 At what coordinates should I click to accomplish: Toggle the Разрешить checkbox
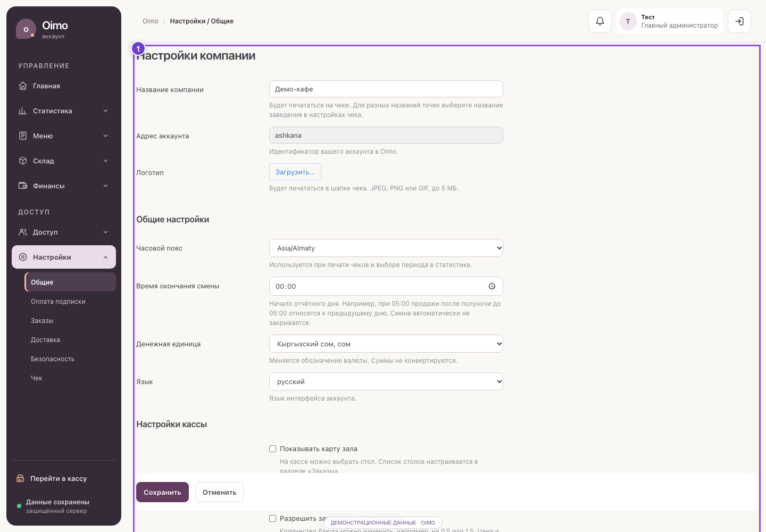tap(273, 518)
